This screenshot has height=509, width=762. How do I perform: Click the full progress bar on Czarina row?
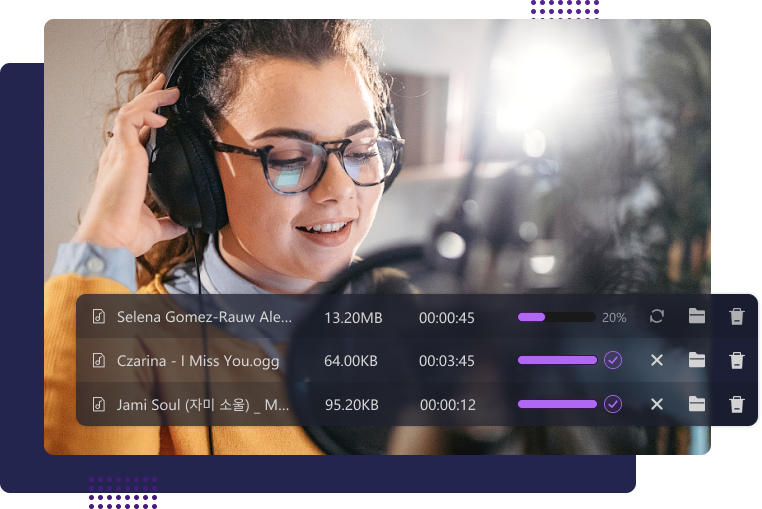click(x=556, y=360)
